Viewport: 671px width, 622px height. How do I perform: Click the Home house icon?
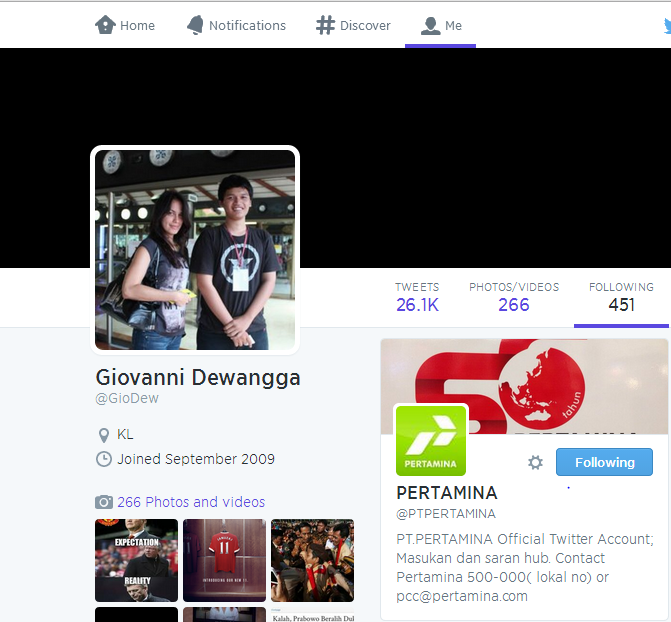coord(105,25)
